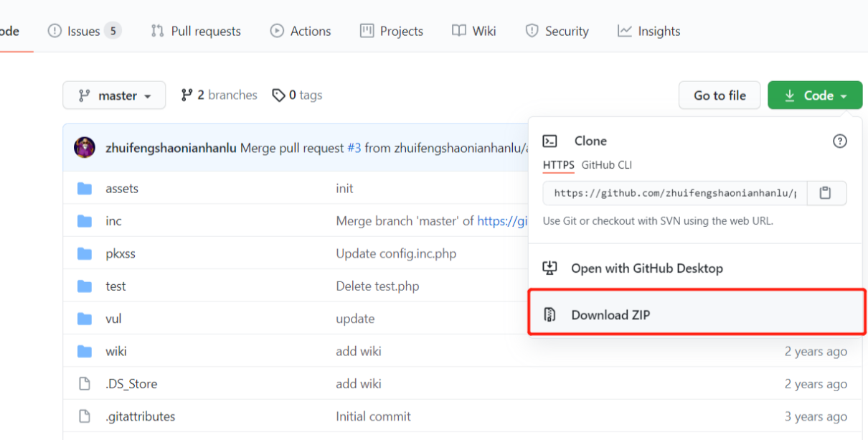
Task: Open the .gitattributes file
Action: click(140, 416)
